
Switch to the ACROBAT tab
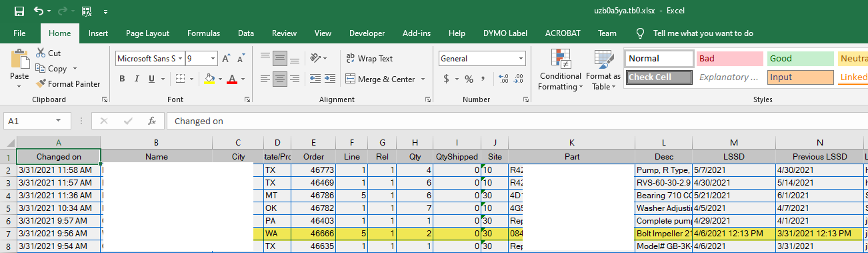coord(562,33)
